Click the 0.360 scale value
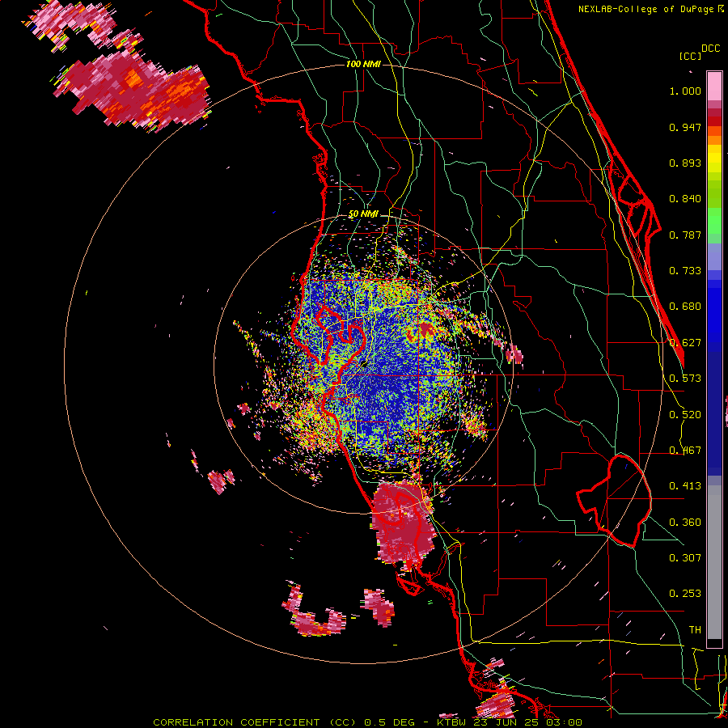This screenshot has width=728, height=728. click(x=685, y=522)
